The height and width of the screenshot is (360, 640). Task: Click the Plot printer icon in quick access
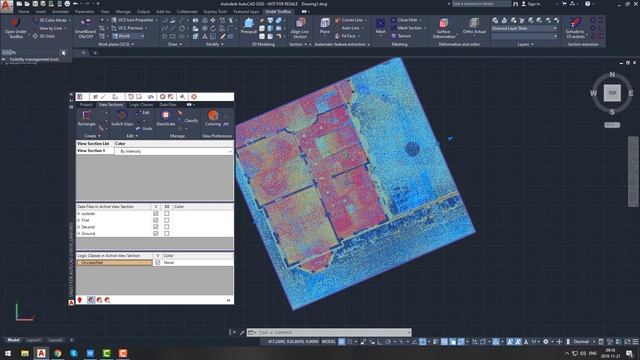[x=67, y=4]
